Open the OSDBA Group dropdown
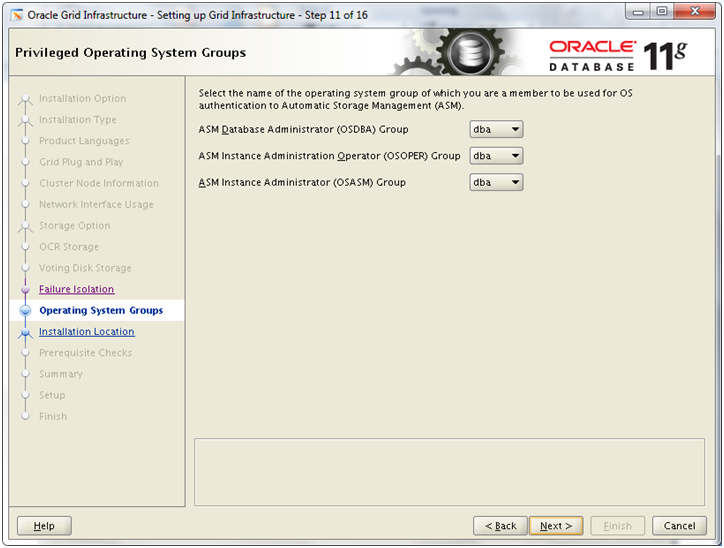The image size is (724, 548). (x=496, y=130)
